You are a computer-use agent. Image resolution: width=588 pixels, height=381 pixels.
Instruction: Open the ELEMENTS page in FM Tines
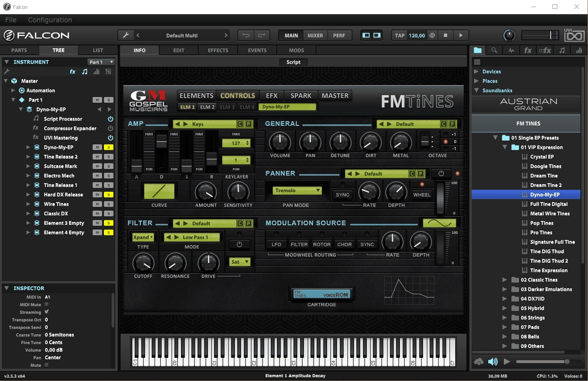coord(196,95)
